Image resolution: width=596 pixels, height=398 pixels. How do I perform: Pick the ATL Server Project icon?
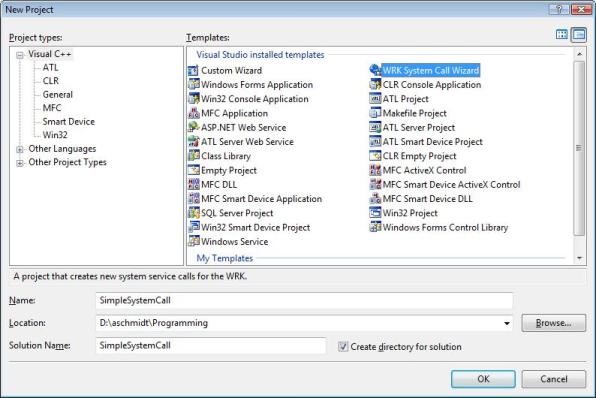375,127
